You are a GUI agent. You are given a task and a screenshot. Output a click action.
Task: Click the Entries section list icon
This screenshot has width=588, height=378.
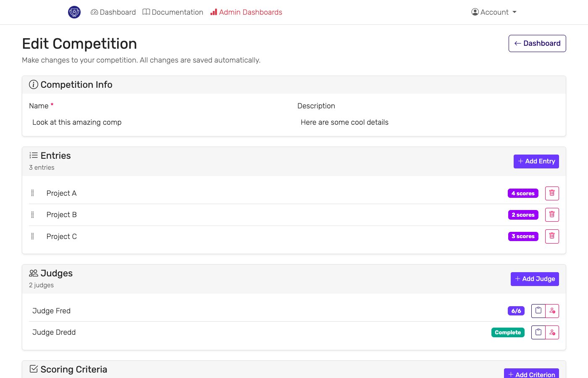click(33, 155)
